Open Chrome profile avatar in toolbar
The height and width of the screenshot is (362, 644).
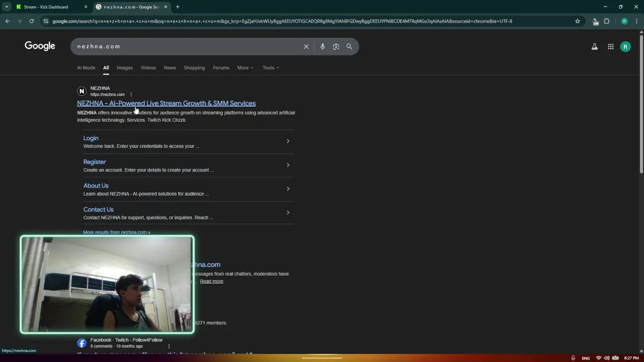pos(624,21)
